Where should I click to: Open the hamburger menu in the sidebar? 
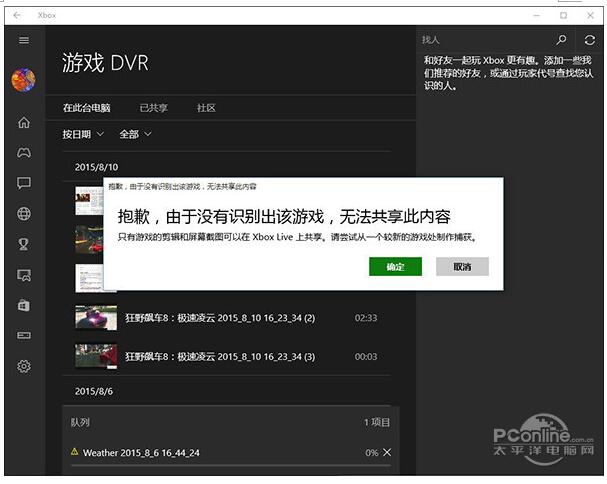tap(24, 40)
